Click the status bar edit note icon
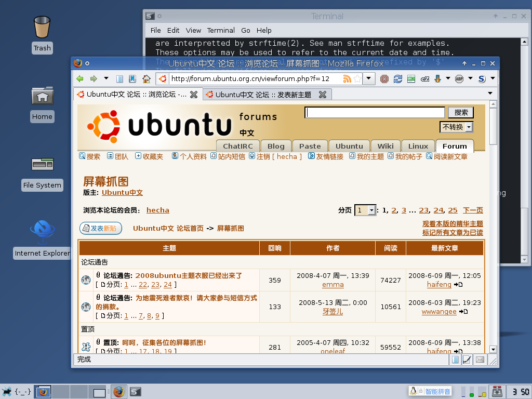Screen dimensions: 532x399 pyautogui.click(x=467, y=360)
